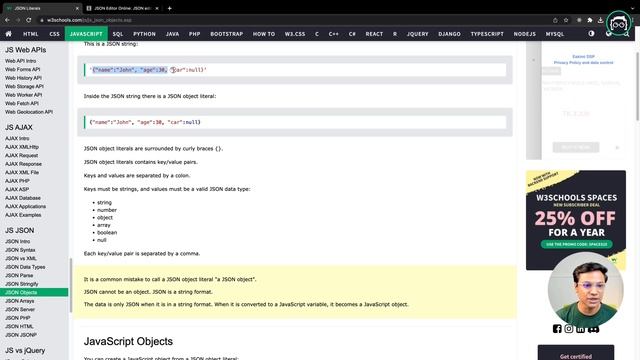
Task: Open REACT in top navigation
Action: coord(374,34)
